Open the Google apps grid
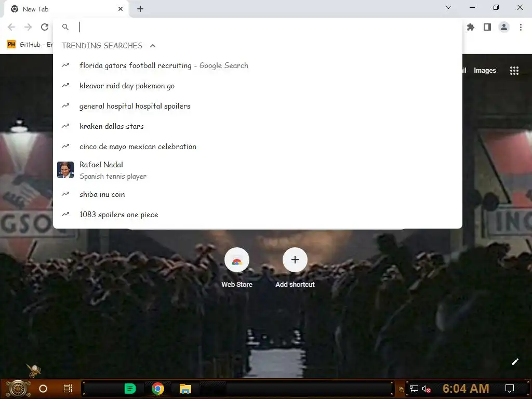This screenshot has width=532, height=399. tap(514, 71)
